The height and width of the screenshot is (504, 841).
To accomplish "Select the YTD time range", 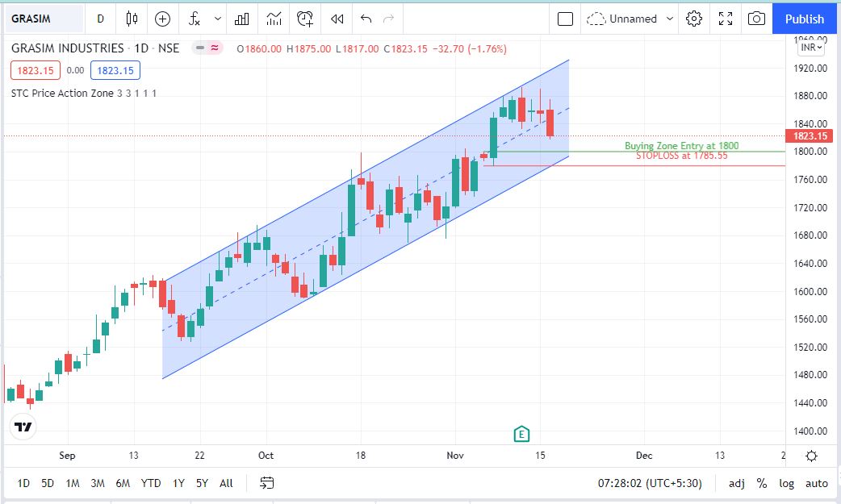I will 151,483.
